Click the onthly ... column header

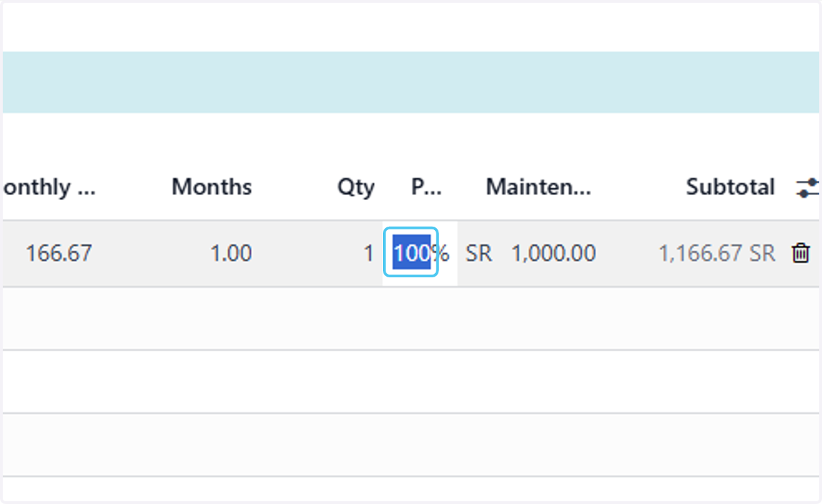click(49, 187)
